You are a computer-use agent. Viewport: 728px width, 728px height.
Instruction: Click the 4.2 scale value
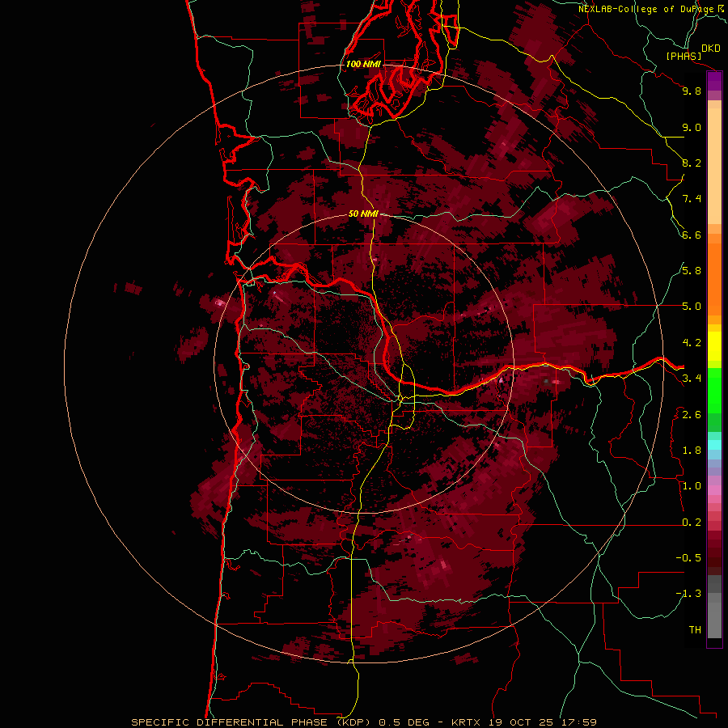pos(692,343)
